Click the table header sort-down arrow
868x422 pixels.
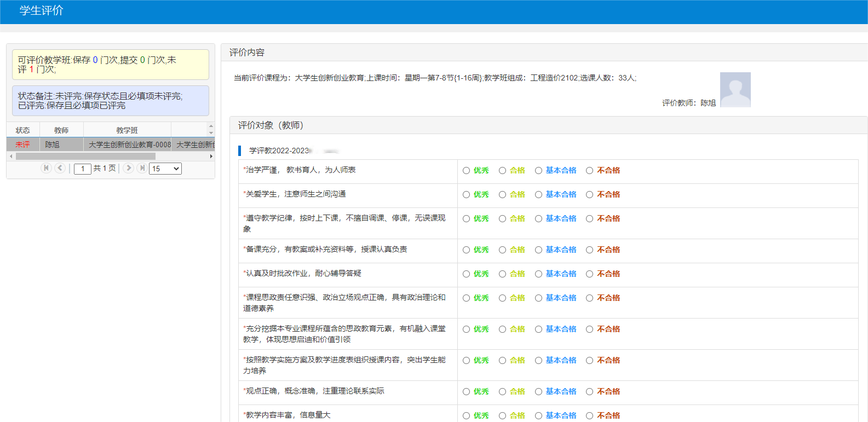pos(211,133)
